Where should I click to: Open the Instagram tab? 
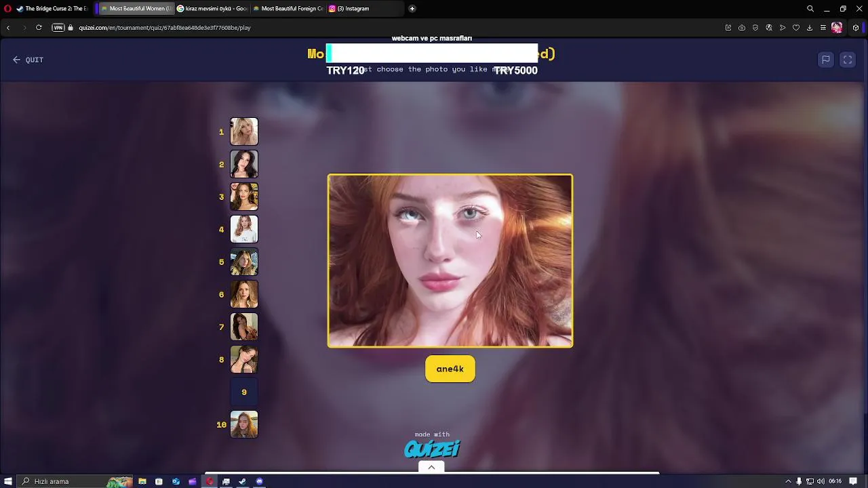[x=365, y=9]
